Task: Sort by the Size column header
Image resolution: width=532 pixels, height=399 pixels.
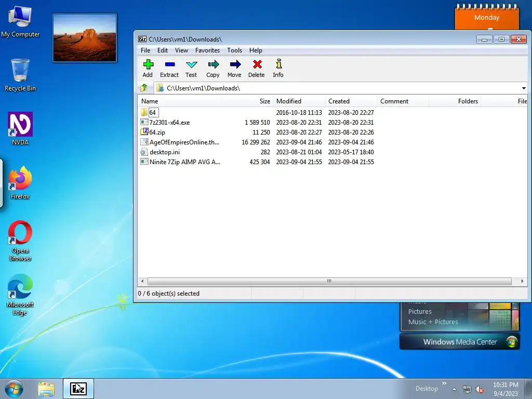Action: click(x=247, y=101)
